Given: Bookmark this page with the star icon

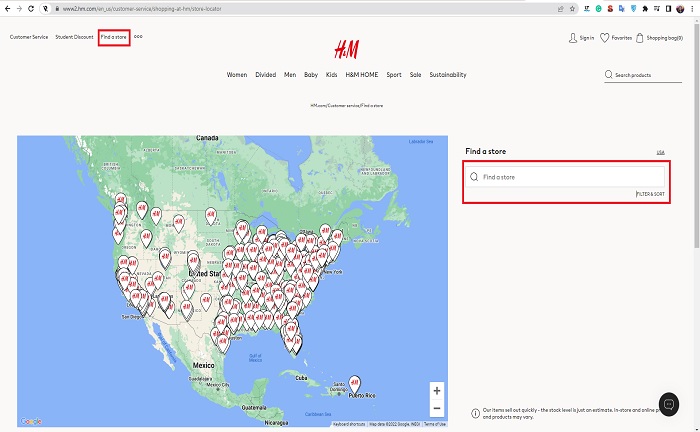Looking at the screenshot, I should [x=572, y=8].
